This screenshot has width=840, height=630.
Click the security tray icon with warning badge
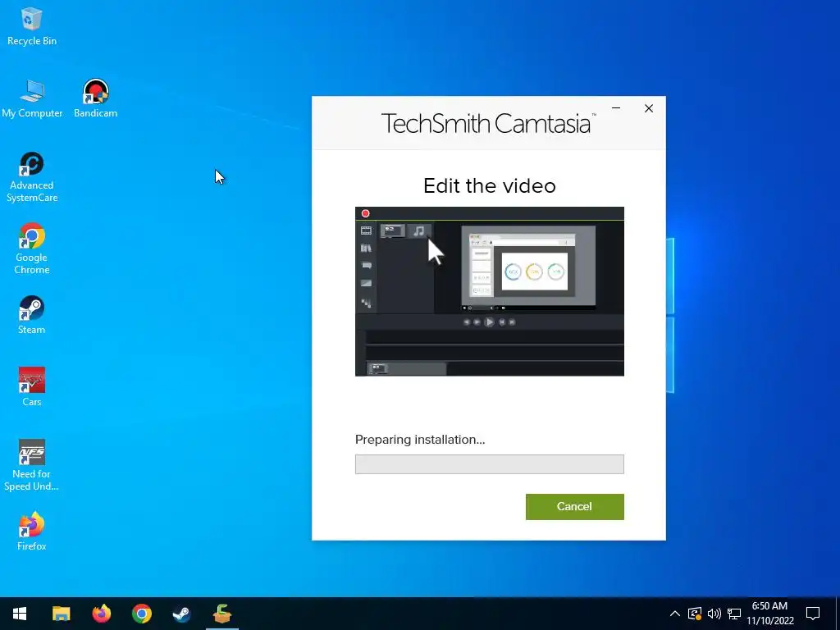click(x=695, y=614)
